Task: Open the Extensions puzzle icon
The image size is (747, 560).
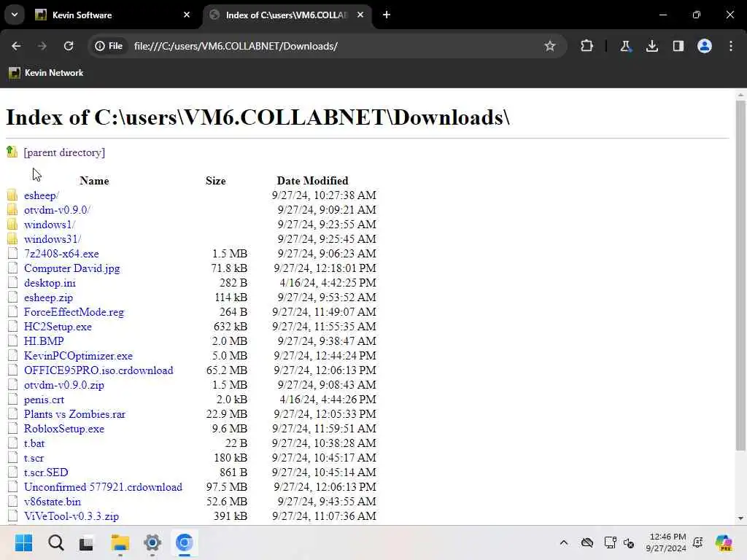Action: point(587,46)
